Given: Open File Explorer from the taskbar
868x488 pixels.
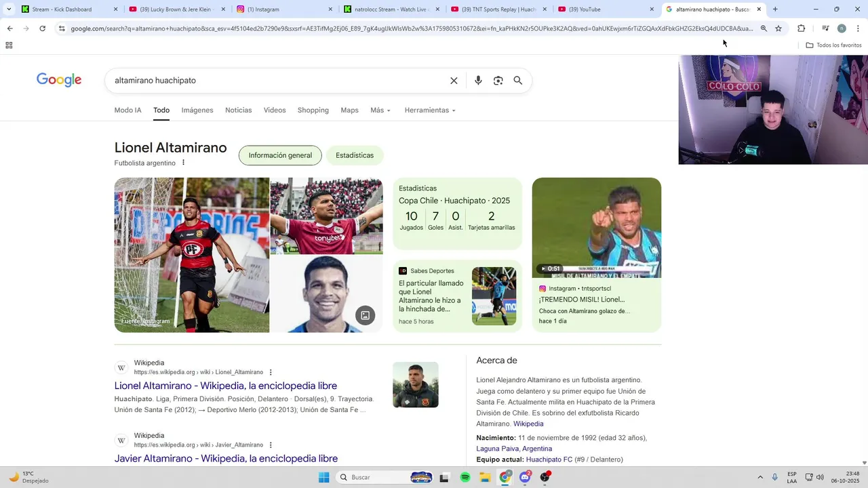Looking at the screenshot, I should click(x=485, y=477).
